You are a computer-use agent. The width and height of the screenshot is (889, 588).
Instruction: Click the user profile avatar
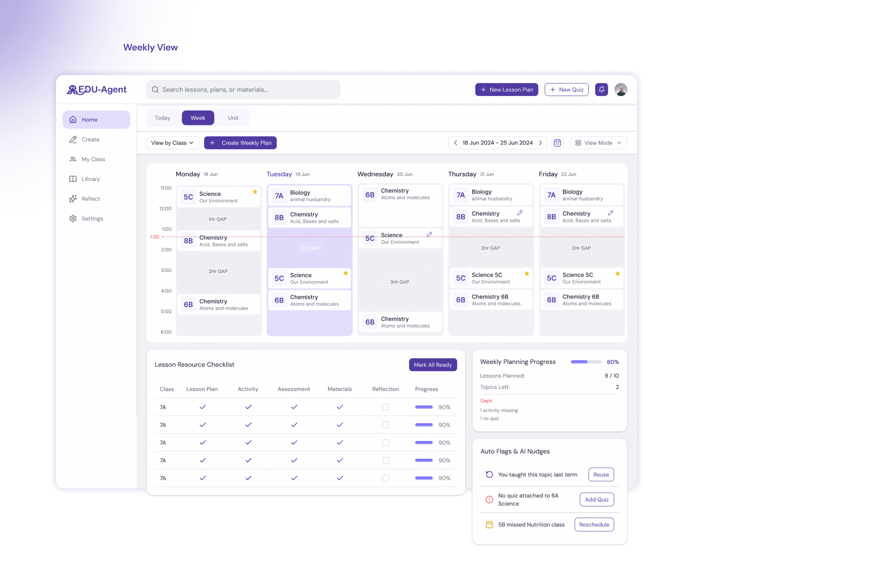[620, 90]
